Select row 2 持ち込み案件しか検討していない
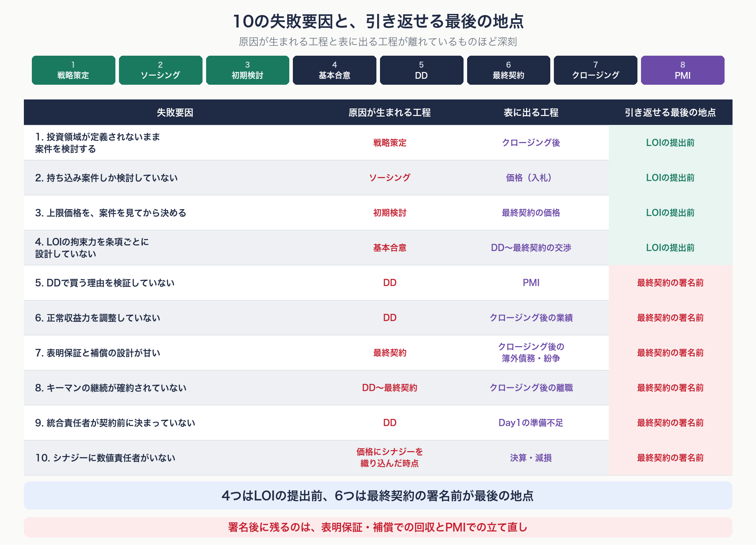The image size is (756, 545). pos(106,178)
